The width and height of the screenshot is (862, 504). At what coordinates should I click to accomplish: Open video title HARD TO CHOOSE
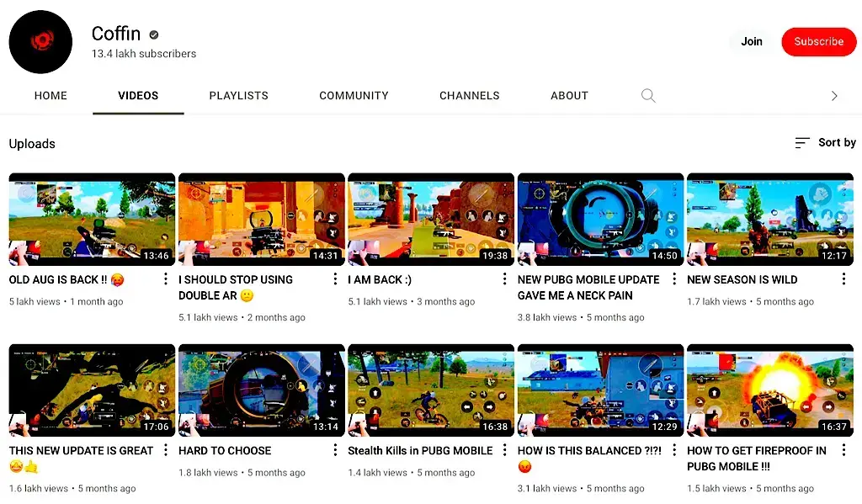pyautogui.click(x=225, y=451)
